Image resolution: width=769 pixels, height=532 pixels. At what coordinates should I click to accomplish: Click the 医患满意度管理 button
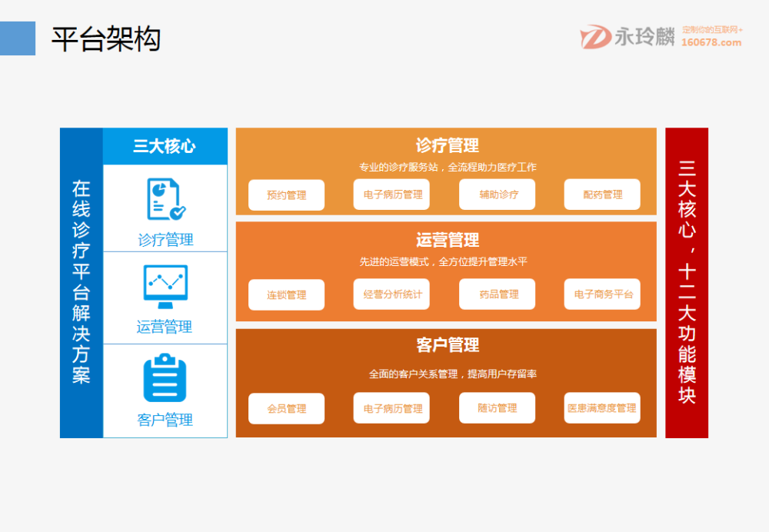pyautogui.click(x=602, y=407)
